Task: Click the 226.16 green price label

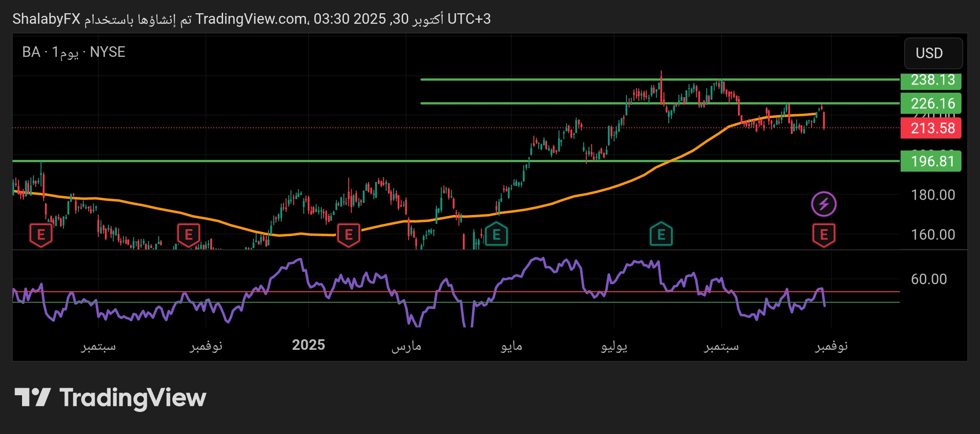Action: click(x=931, y=104)
